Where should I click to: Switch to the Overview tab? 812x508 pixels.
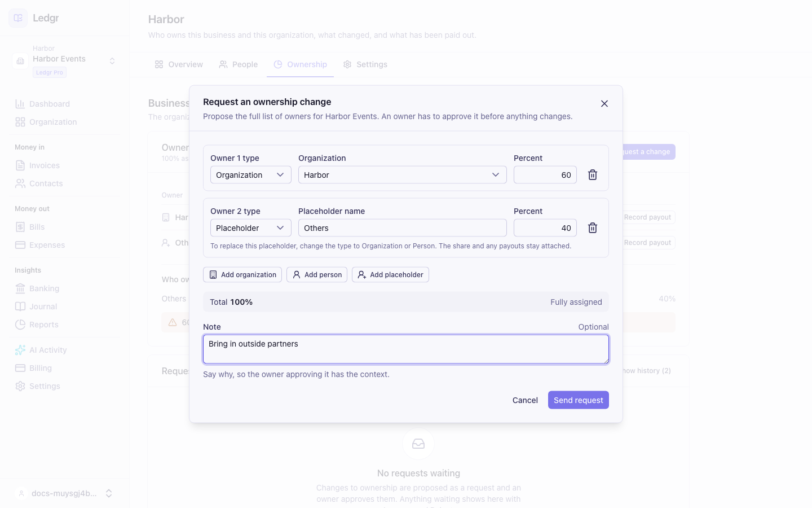179,64
